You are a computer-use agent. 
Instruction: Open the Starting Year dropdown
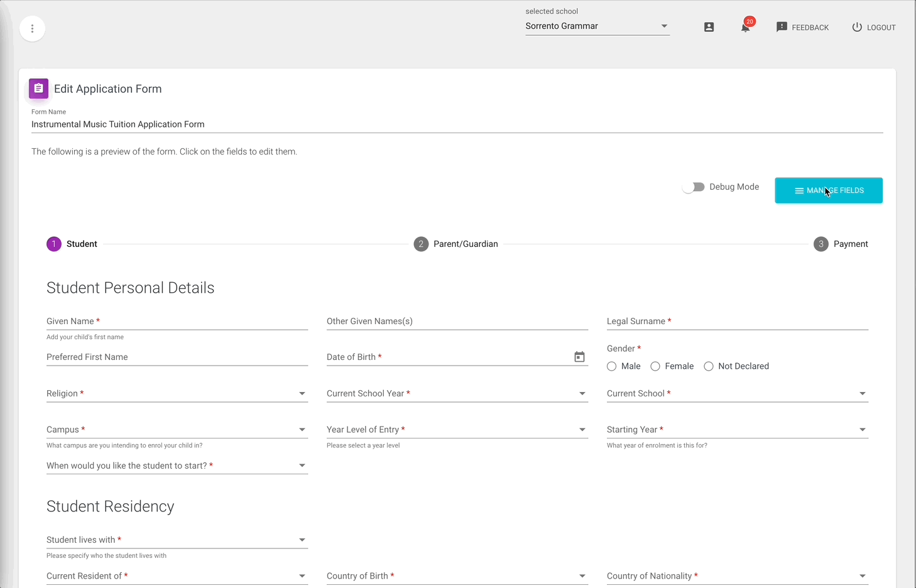pos(863,429)
